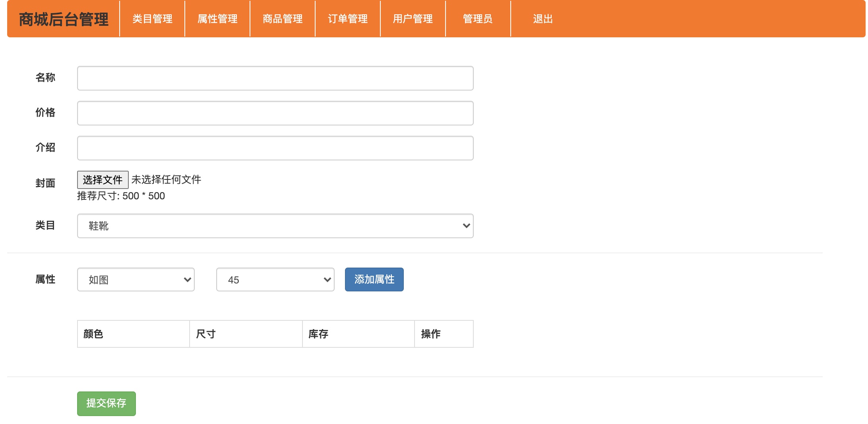Click 选择文件 to upload cover
868x424 pixels.
(103, 180)
